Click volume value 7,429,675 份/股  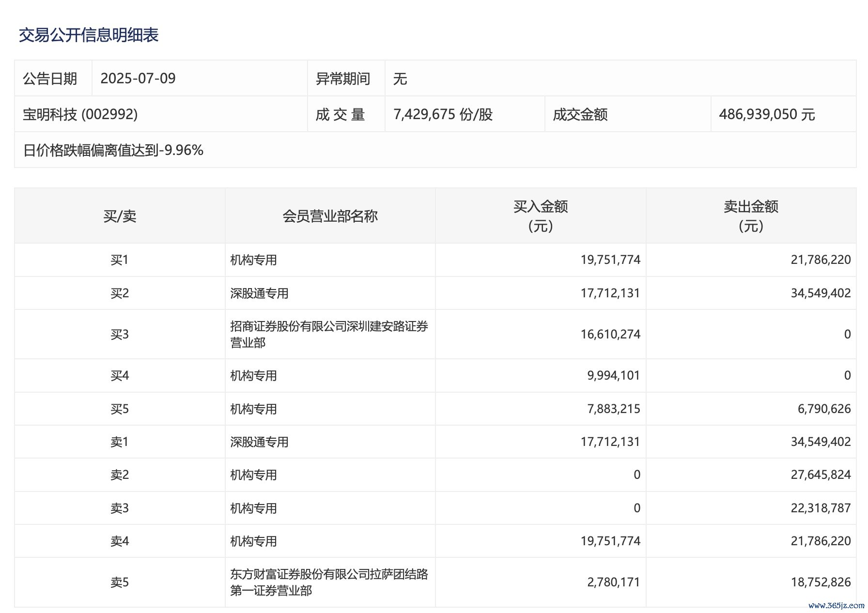tap(443, 114)
